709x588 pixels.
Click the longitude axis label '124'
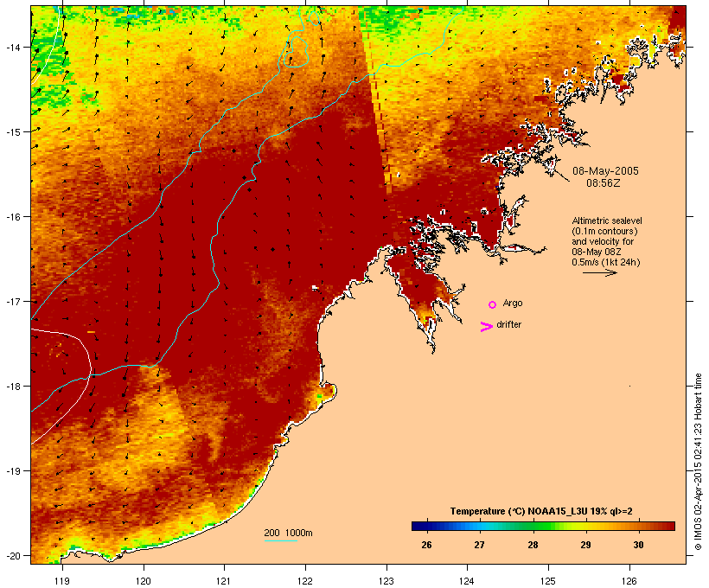click(x=467, y=581)
